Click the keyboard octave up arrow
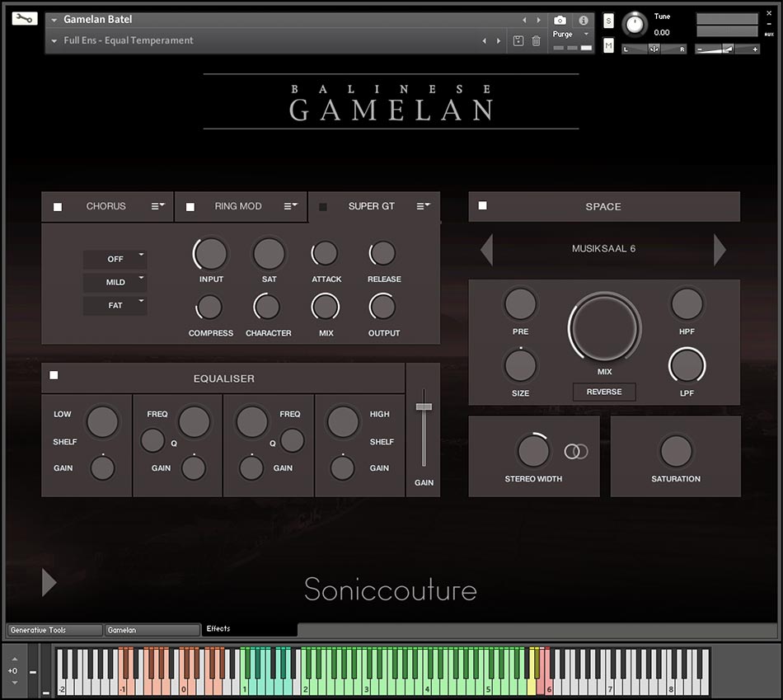 (x=15, y=660)
